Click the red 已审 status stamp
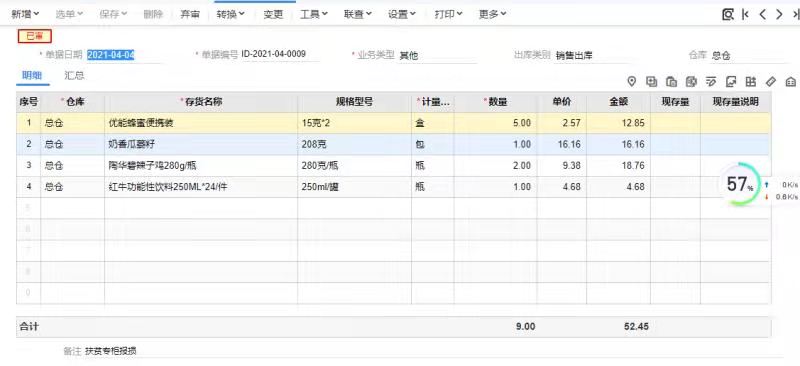Image resolution: width=800 pixels, height=366 pixels. pyautogui.click(x=35, y=36)
